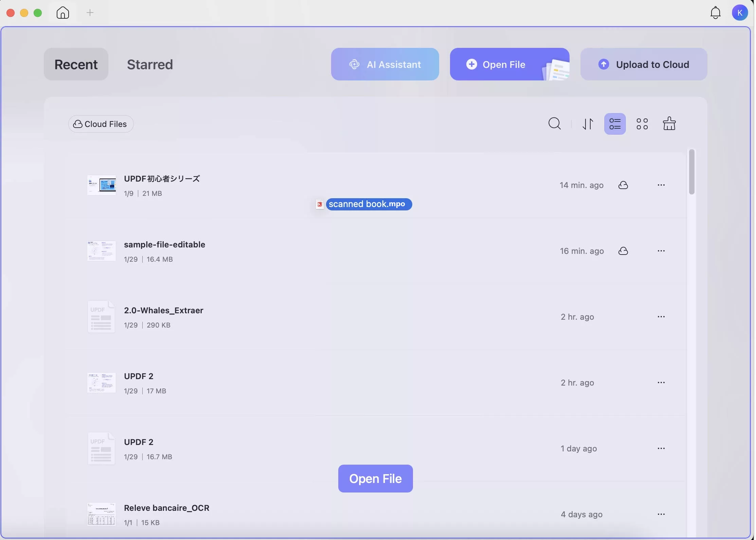Image resolution: width=756 pixels, height=540 pixels.
Task: Open more options for 2.0-Whales_Extraer
Action: point(661,317)
